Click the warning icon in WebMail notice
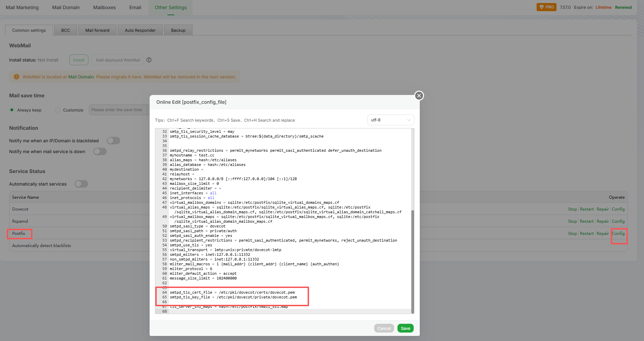 [17, 77]
